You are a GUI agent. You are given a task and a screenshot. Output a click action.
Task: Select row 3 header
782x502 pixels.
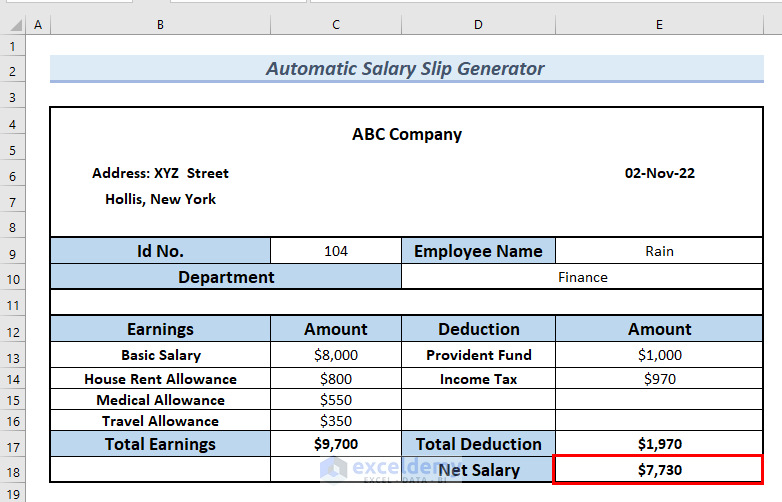click(12, 97)
